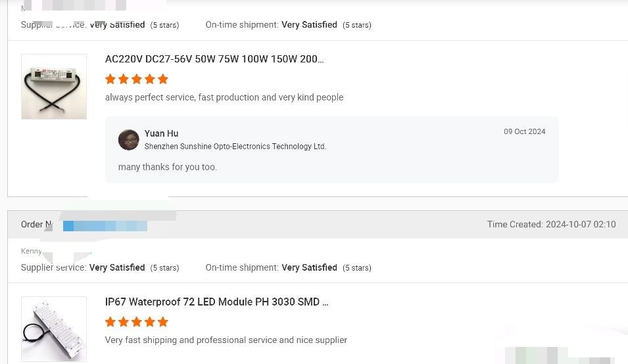This screenshot has width=628, height=364.
Task: Click fifth star of AC220V product rating
Action: point(163,79)
